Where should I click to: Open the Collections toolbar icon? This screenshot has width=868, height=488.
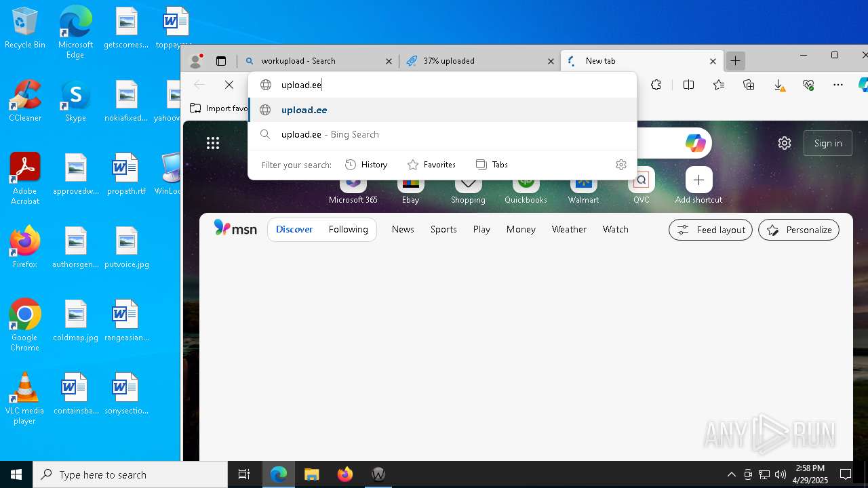[x=749, y=85]
